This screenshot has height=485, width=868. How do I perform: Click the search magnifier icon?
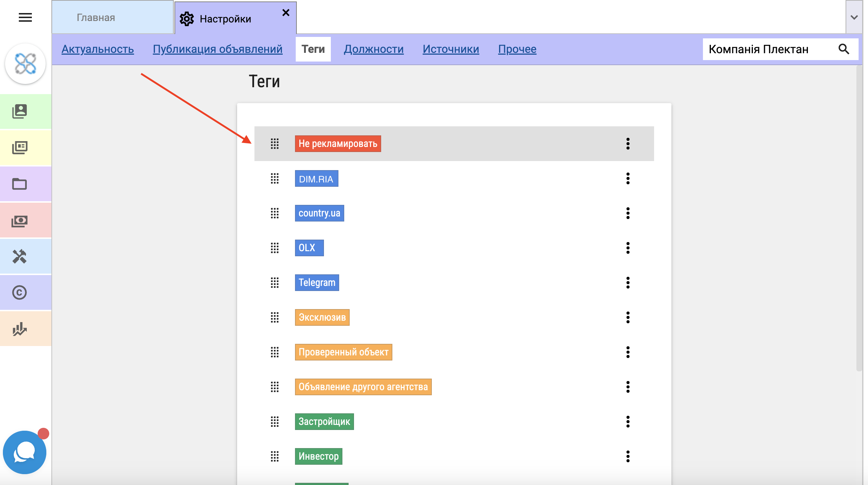pos(844,49)
